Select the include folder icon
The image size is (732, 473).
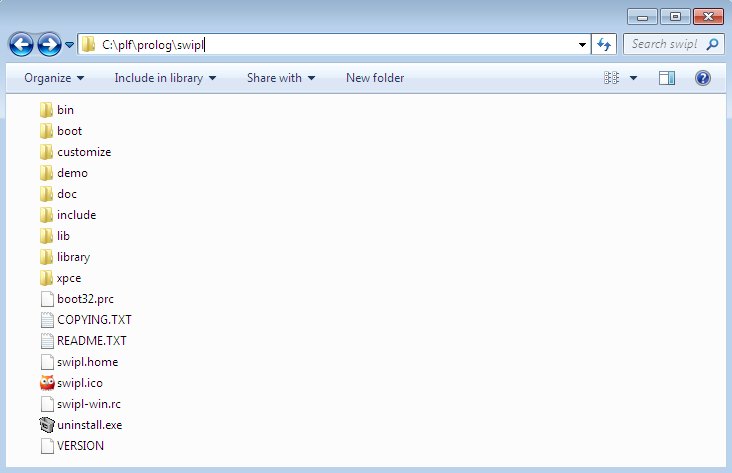(46, 215)
